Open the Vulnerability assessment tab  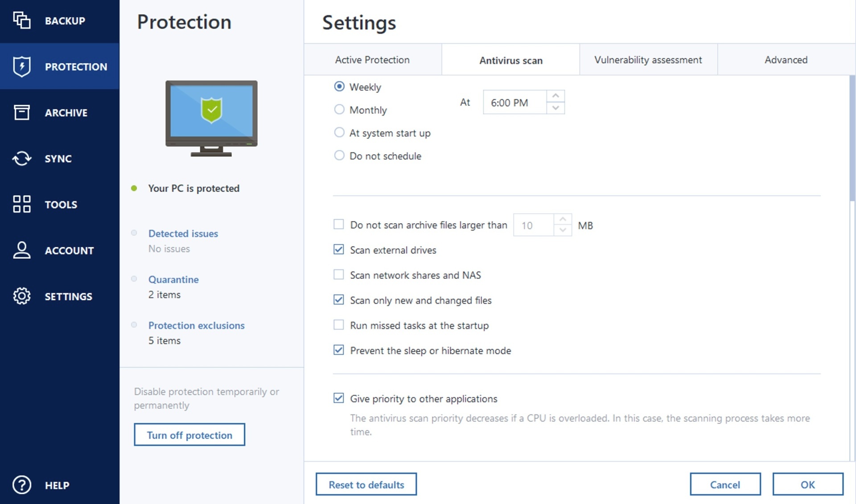click(648, 60)
